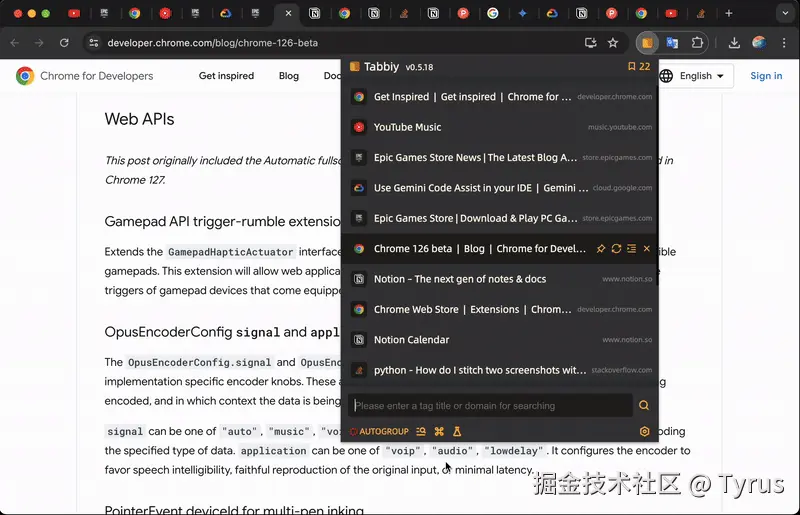Open Chrome Web Store Extensions row in Tabbiy

pos(500,309)
